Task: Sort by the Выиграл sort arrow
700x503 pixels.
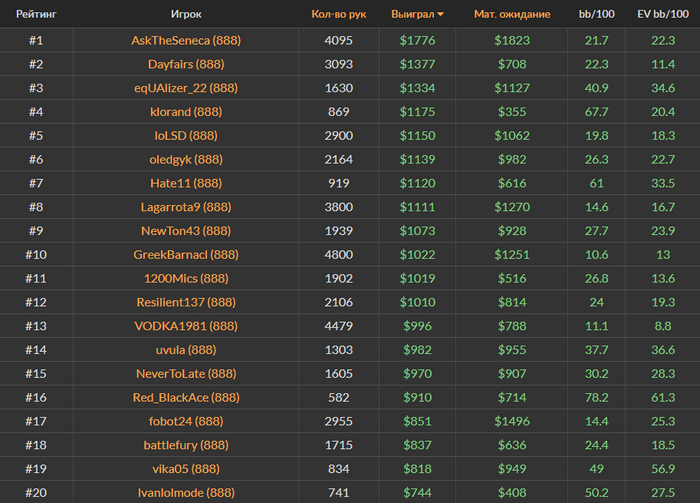Action: pos(441,15)
